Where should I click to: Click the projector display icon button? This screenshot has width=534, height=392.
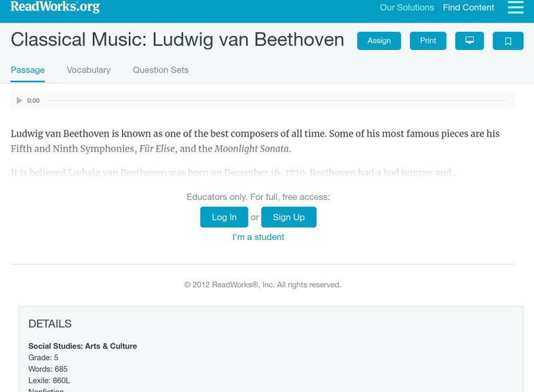point(471,41)
